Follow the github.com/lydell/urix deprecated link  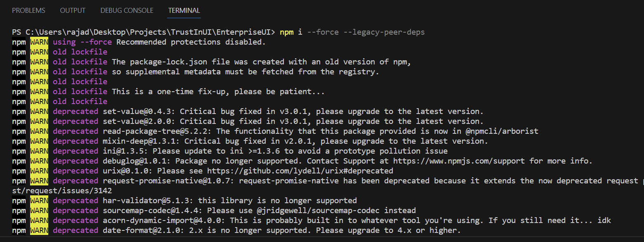pos(300,171)
